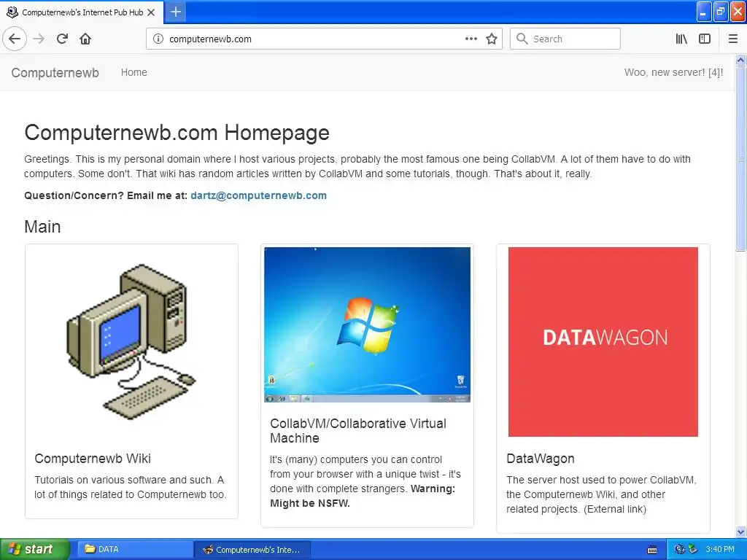Email link dartz@computernewb.com
Screen dimensions: 747x560
[259, 195]
